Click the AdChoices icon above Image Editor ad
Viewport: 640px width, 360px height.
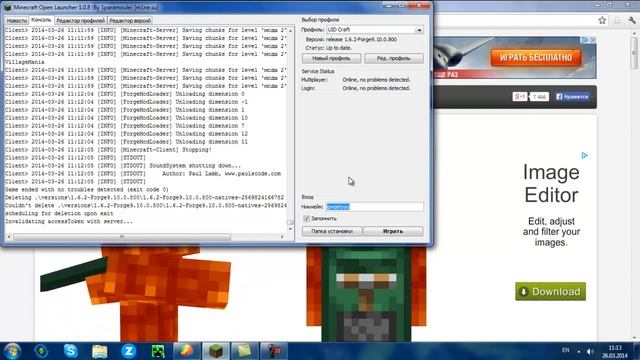tap(584, 156)
